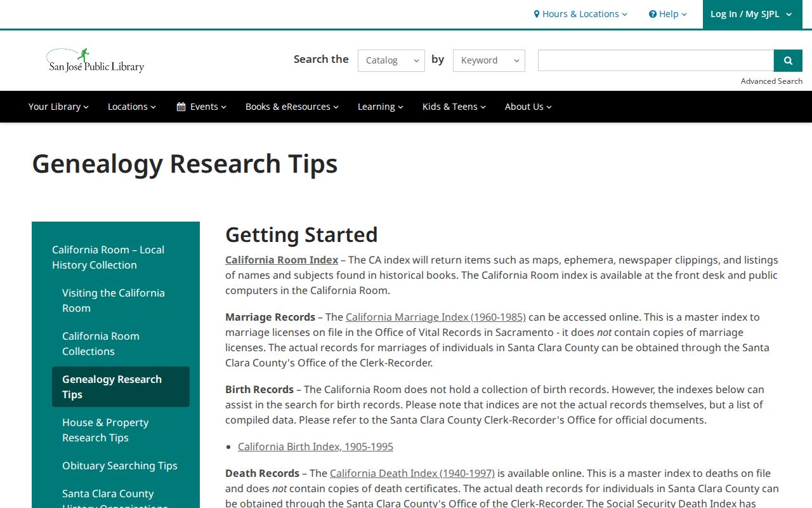Expand the Books & eResources menu
This screenshot has width=812, height=508.
point(292,107)
